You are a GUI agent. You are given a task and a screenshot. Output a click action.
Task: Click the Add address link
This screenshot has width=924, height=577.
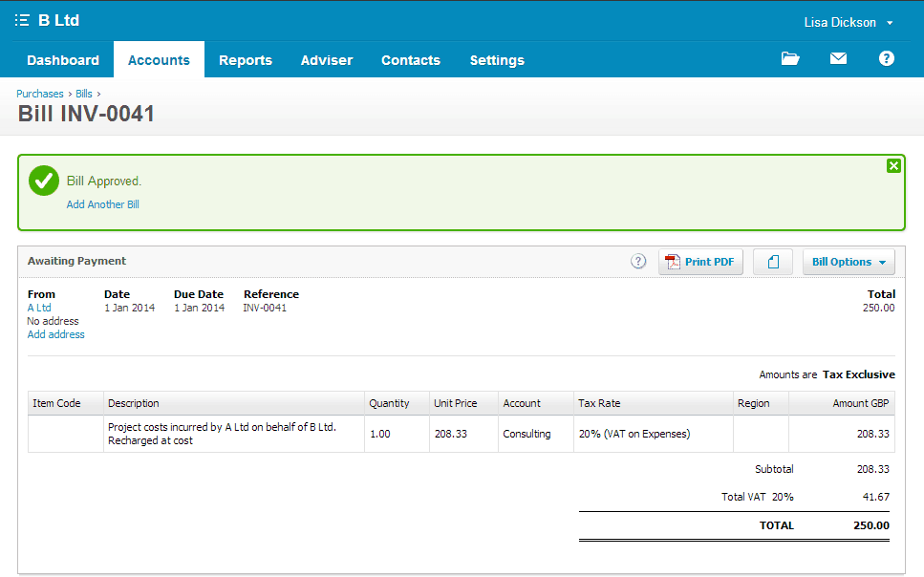[x=56, y=334]
